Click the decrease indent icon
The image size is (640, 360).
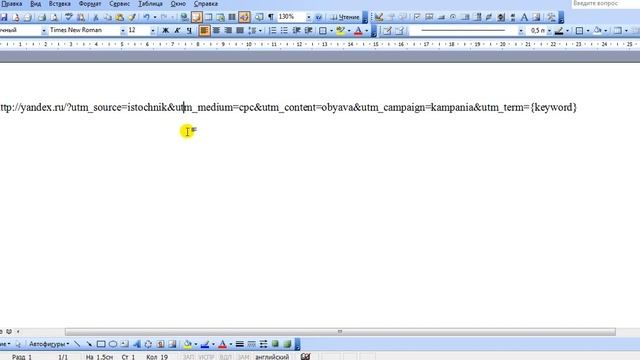(296, 31)
